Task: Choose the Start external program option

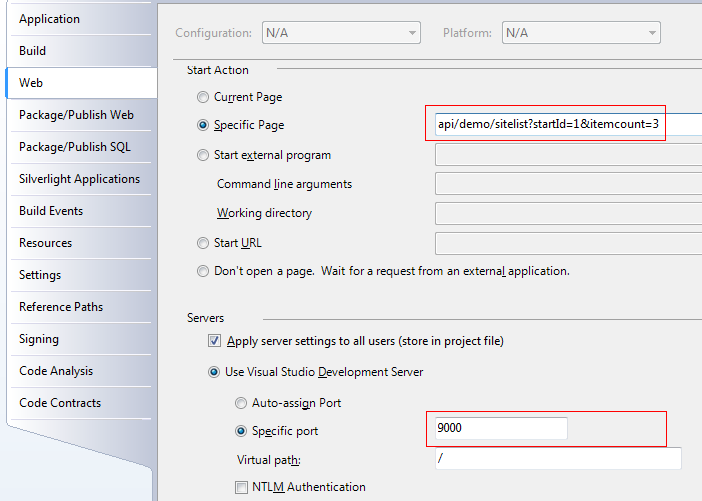Action: pyautogui.click(x=204, y=155)
